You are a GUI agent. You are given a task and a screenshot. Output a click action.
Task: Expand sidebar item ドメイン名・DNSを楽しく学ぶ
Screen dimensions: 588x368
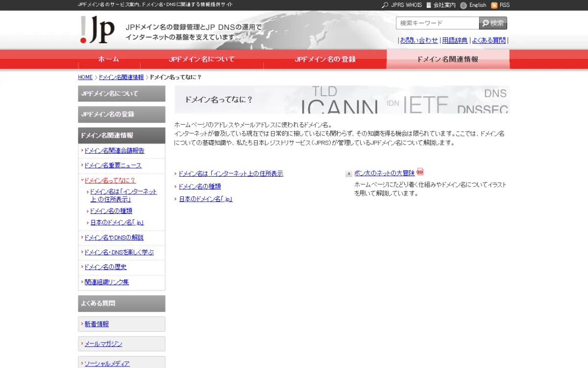coord(119,252)
